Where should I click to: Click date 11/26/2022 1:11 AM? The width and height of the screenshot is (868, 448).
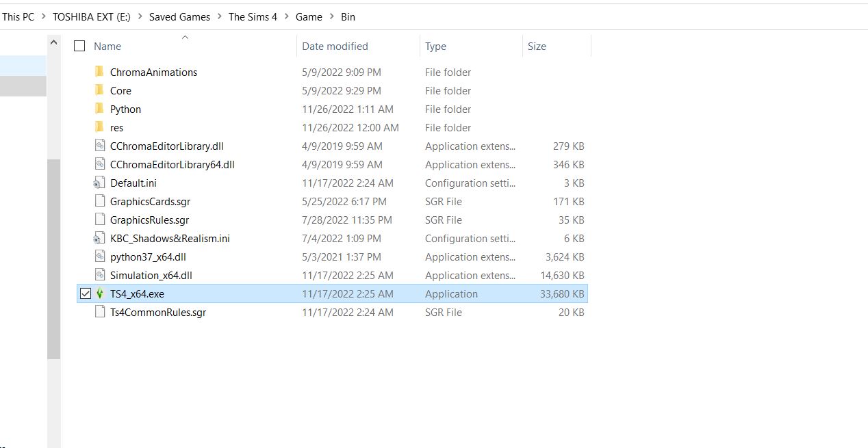click(x=348, y=109)
